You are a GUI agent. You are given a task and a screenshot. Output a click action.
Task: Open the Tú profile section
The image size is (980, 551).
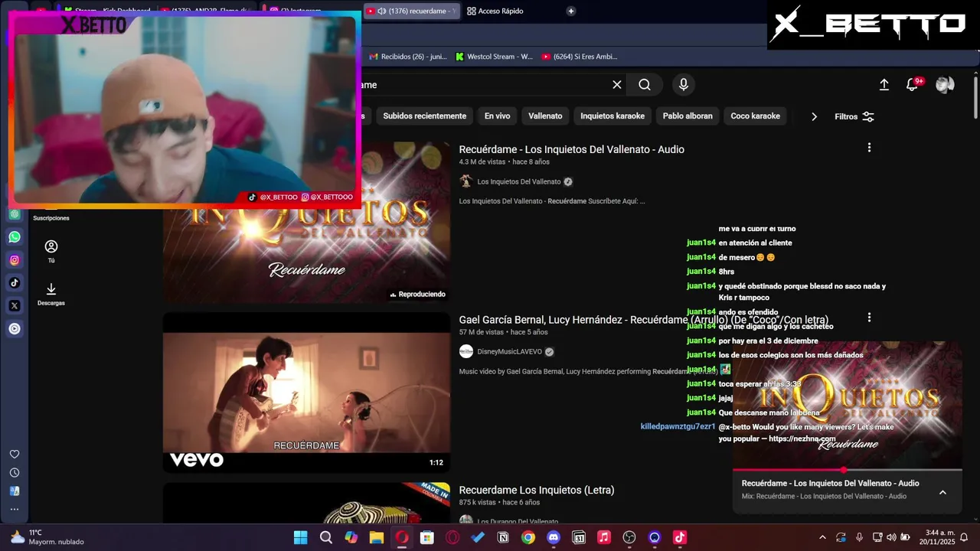(x=51, y=251)
